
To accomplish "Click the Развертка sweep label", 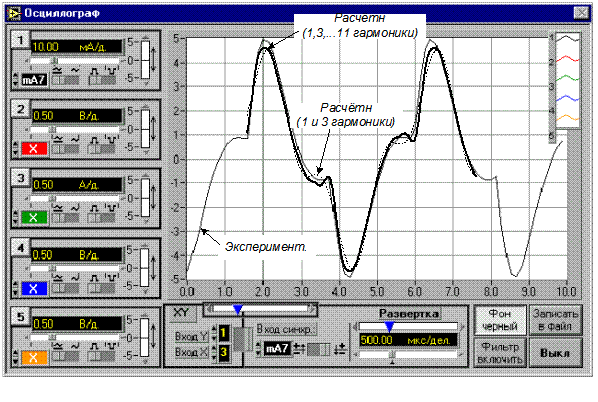I will (408, 314).
